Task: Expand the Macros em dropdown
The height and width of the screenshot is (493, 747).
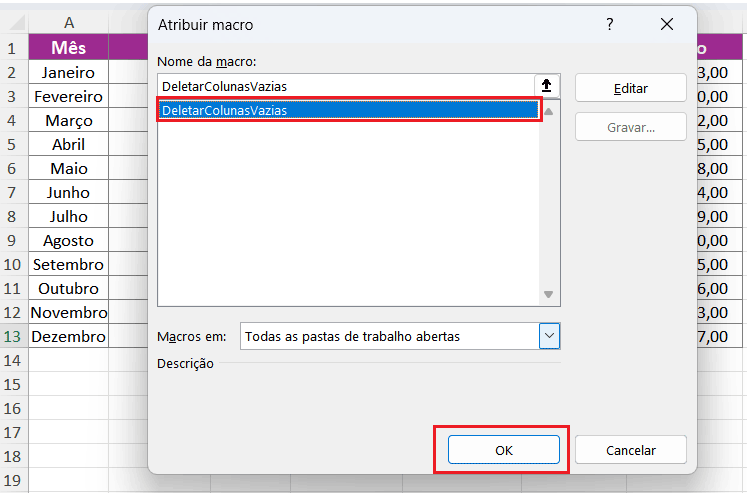Action: [549, 336]
